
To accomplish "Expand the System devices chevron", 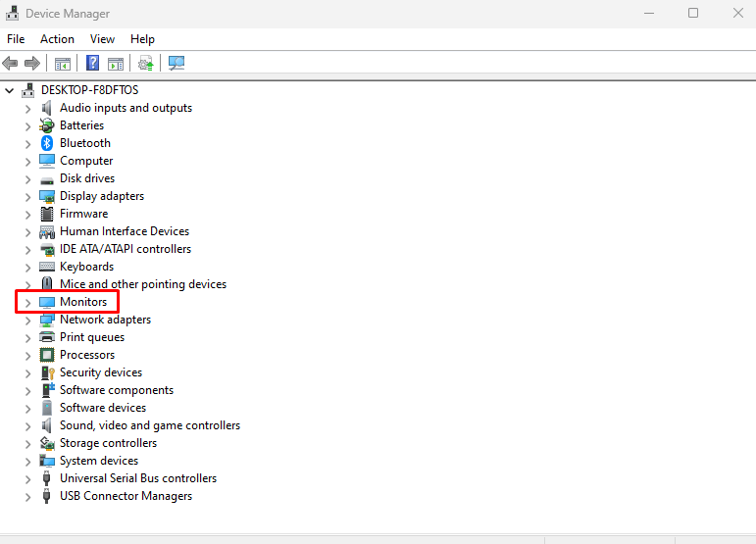I will tap(27, 462).
